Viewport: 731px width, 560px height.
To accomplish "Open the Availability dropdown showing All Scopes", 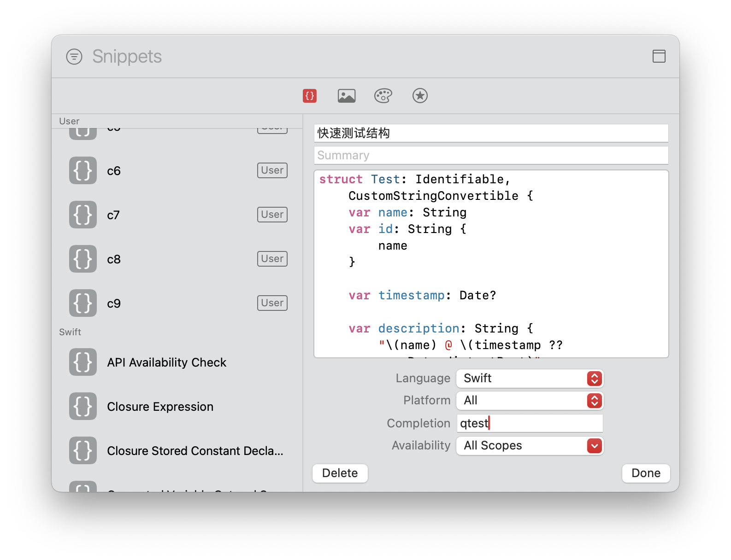I will 530,446.
